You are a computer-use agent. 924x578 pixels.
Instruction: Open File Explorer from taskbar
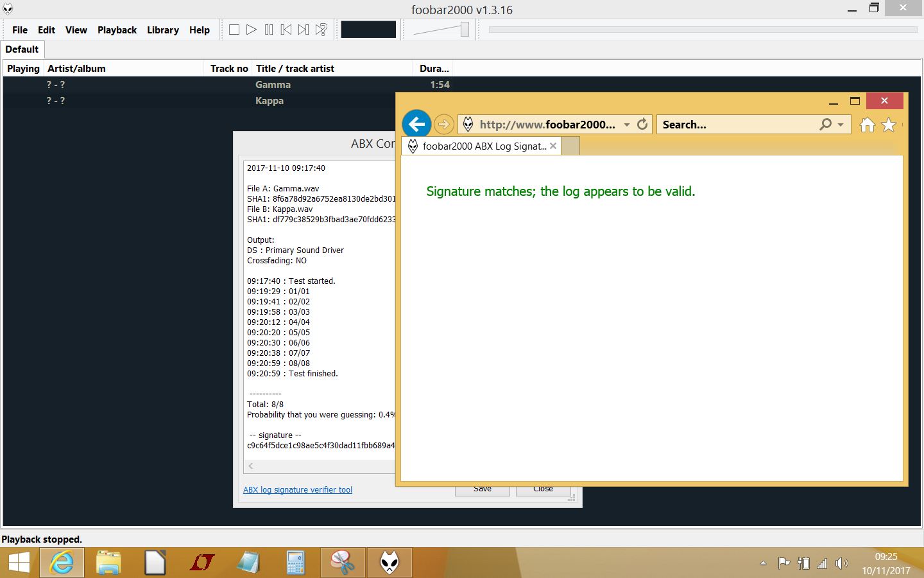click(x=108, y=563)
